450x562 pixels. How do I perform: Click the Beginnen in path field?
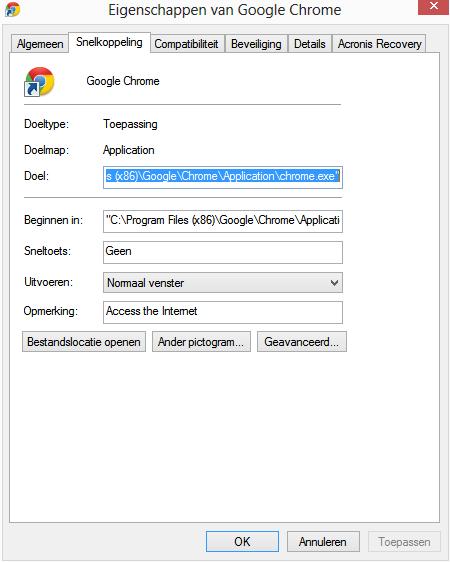pyautogui.click(x=223, y=221)
